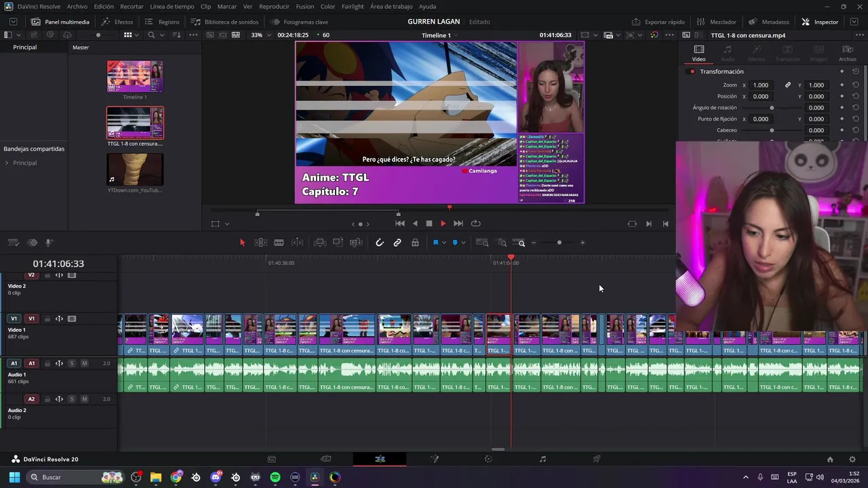Adjust the timeline zoom slider handle
This screenshot has height=488, width=868.
click(559, 243)
